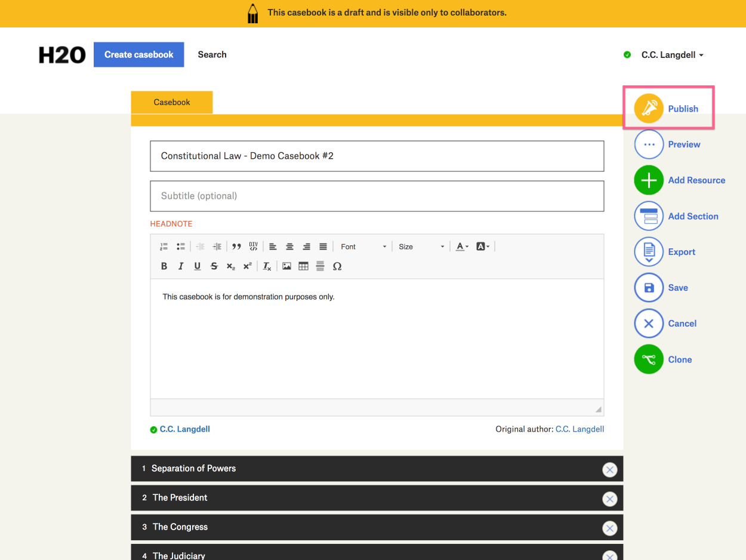Click the orange Publish icon

click(649, 109)
